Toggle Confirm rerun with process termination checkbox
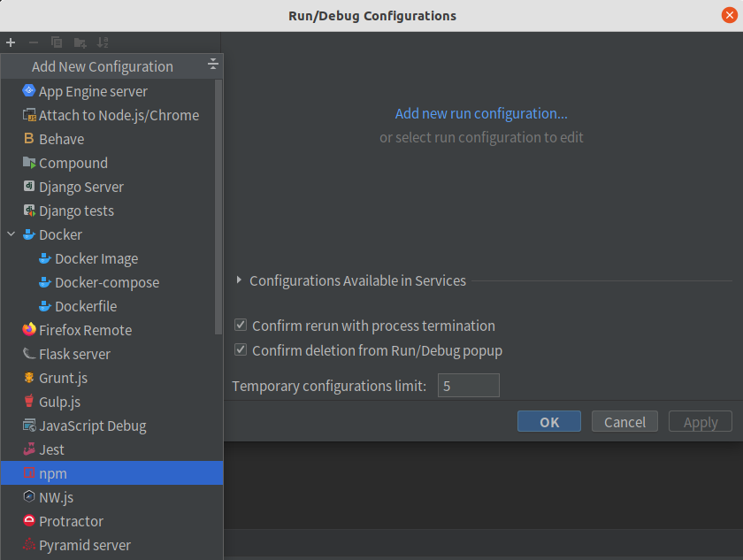743x560 pixels. pos(241,325)
